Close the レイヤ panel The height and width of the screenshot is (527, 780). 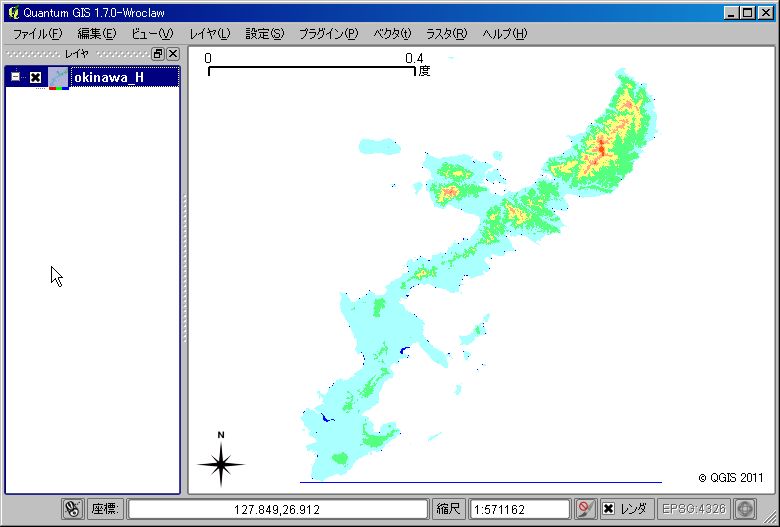173,54
